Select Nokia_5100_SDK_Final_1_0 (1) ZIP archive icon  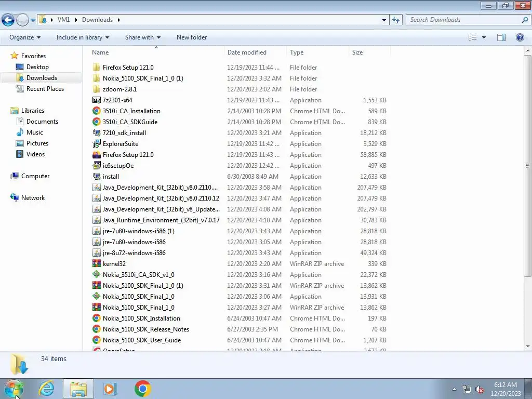[96, 286]
